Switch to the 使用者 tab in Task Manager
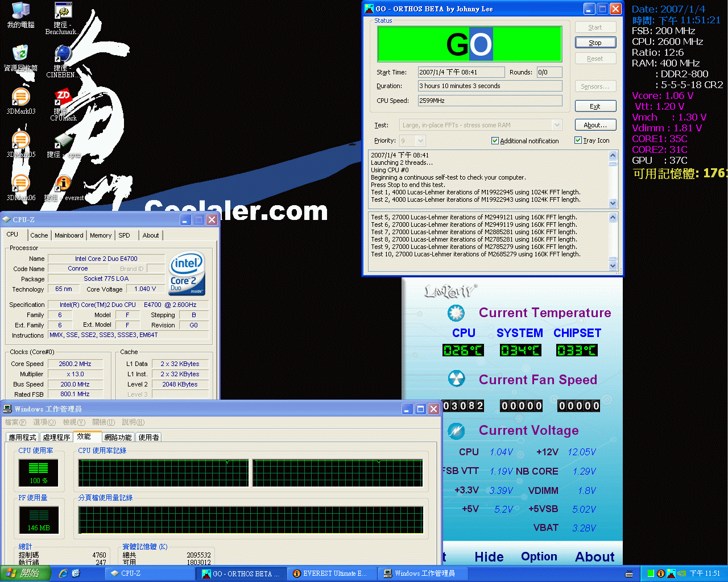 pyautogui.click(x=149, y=437)
